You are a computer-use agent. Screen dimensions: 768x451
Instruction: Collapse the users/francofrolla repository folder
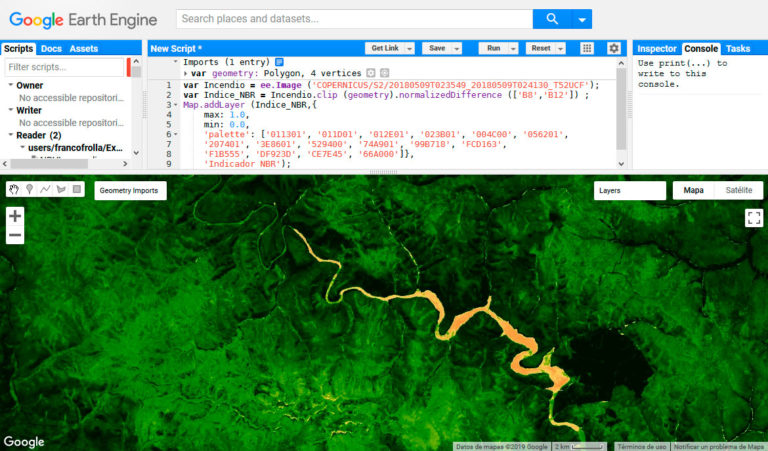click(x=22, y=147)
